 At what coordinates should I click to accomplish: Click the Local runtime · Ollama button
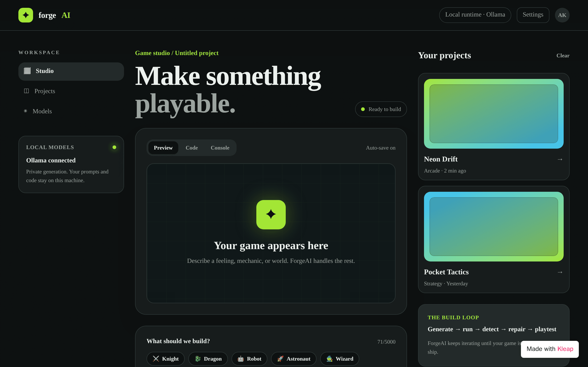click(475, 15)
